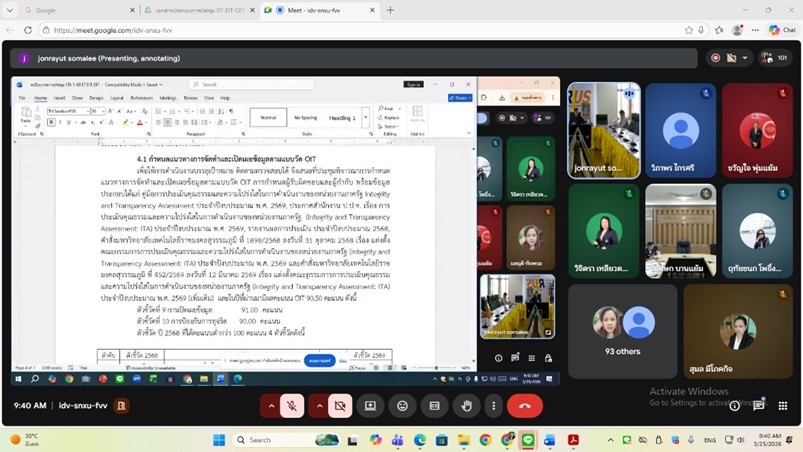Switch to the Meet idv-snxu-fvv tab
This screenshot has height=452, width=803.
[x=320, y=10]
